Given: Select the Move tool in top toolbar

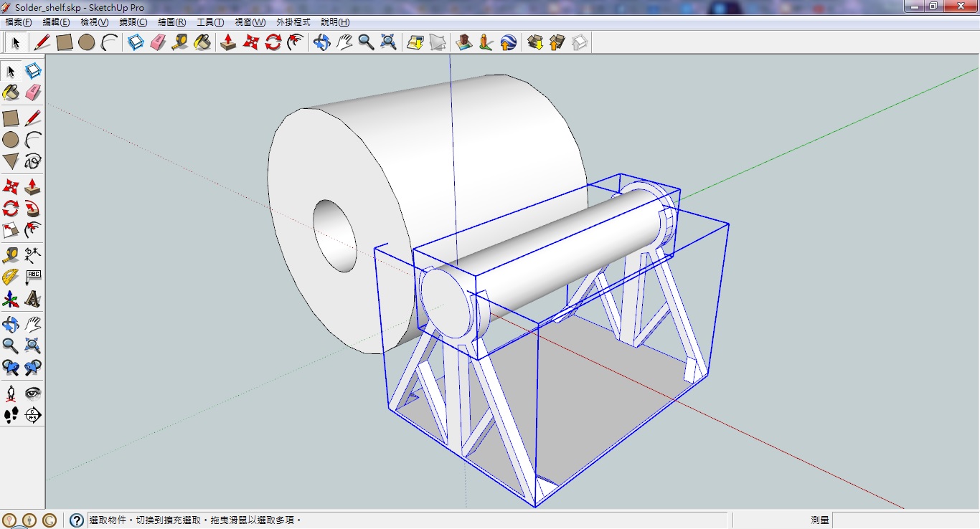Looking at the screenshot, I should click(x=250, y=42).
